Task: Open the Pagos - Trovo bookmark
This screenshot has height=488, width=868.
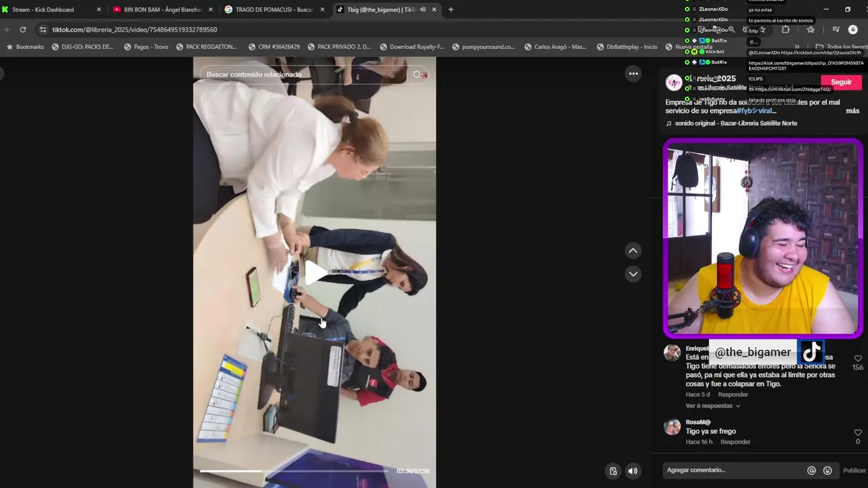Action: tap(146, 47)
